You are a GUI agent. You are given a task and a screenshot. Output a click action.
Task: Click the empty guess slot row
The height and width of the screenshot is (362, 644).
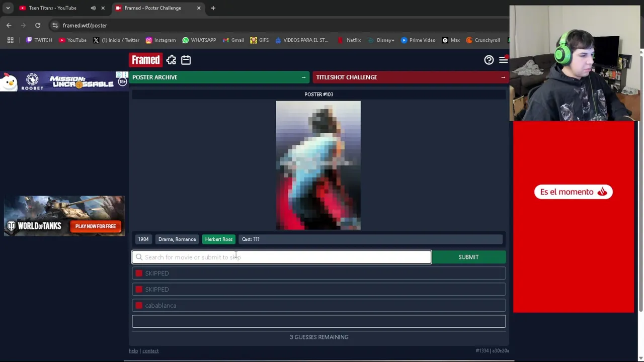319,321
